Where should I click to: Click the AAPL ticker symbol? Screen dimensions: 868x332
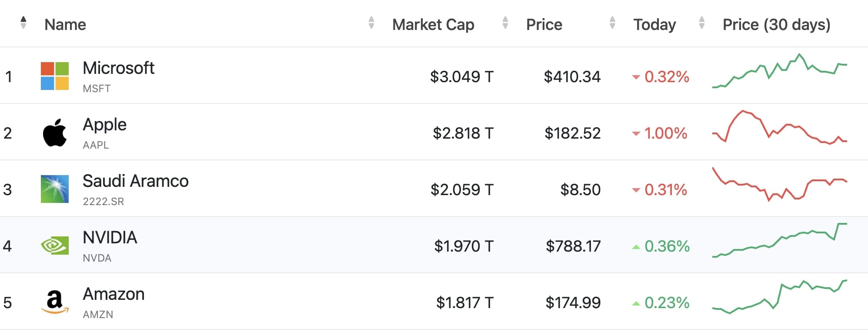(96, 145)
